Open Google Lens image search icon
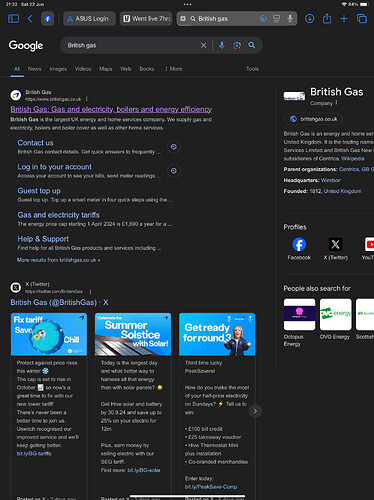Image resolution: width=374 pixels, height=500 pixels. (237, 45)
